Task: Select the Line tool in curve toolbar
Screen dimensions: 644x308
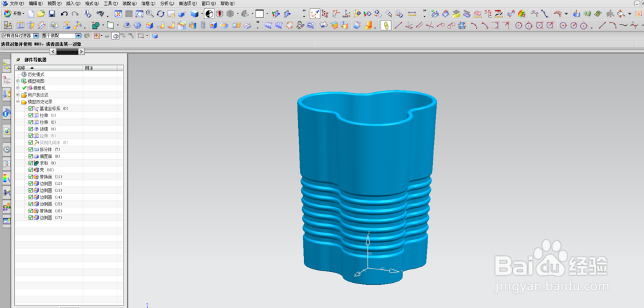Action: pos(397,26)
